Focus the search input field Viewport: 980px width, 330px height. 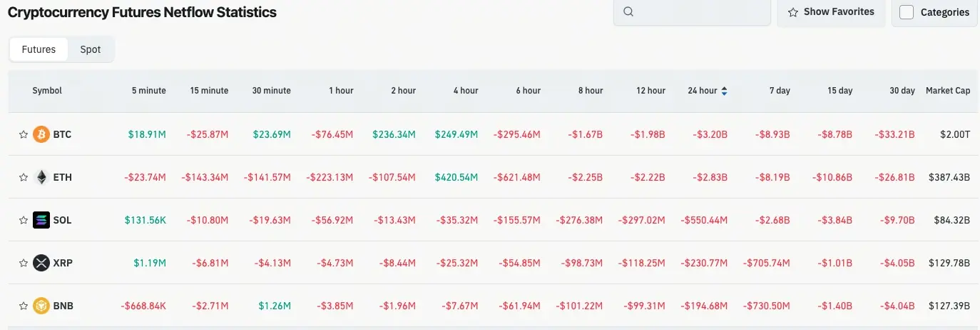(x=699, y=12)
